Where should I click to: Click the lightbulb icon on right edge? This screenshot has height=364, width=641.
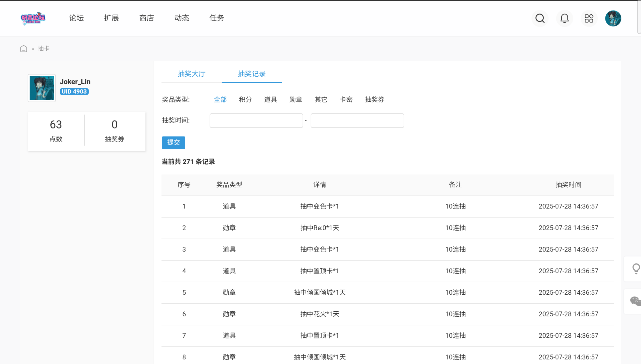(635, 269)
